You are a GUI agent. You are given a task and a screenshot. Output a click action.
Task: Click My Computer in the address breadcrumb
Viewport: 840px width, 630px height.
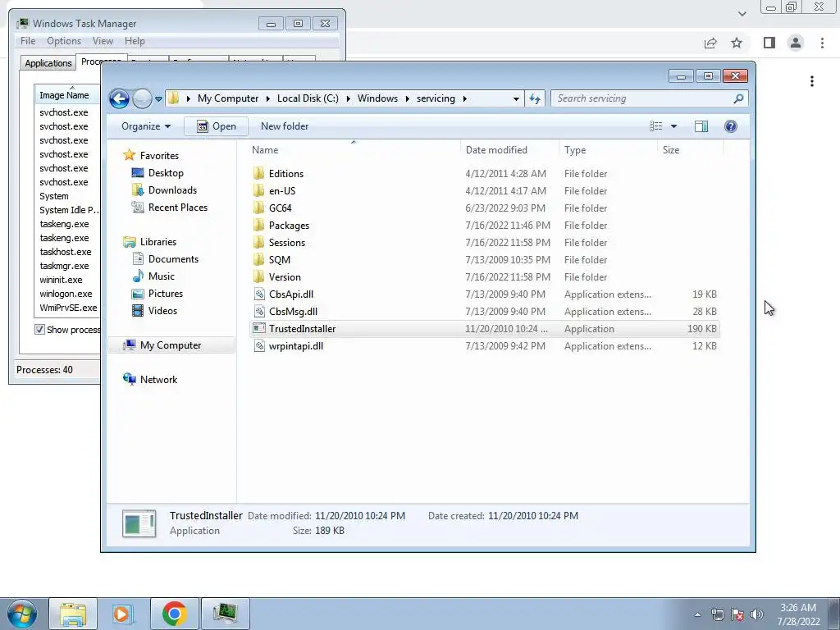pyautogui.click(x=228, y=98)
